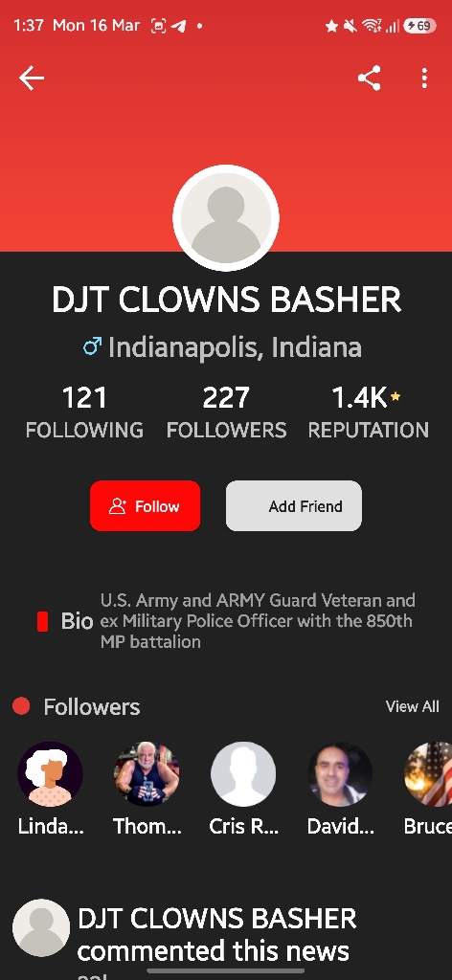This screenshot has width=452, height=980.
Task: Tap the yellow reputation star icon
Action: (395, 396)
